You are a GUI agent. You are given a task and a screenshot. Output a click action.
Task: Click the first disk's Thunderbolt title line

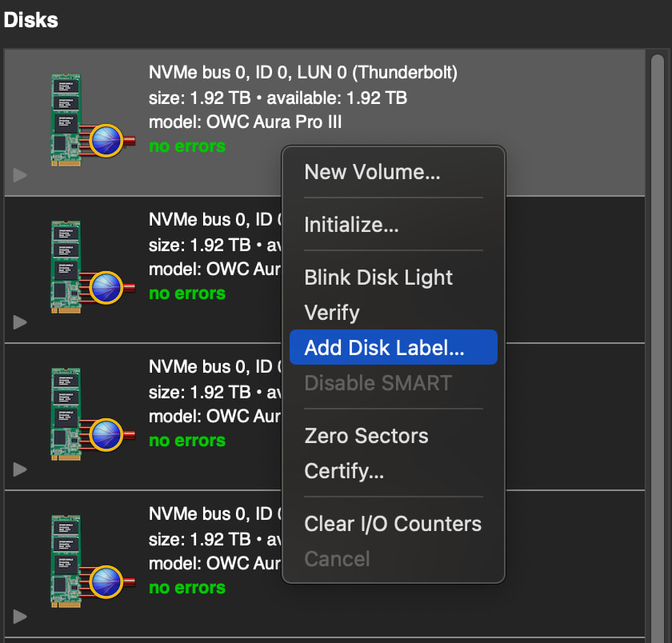click(x=302, y=73)
